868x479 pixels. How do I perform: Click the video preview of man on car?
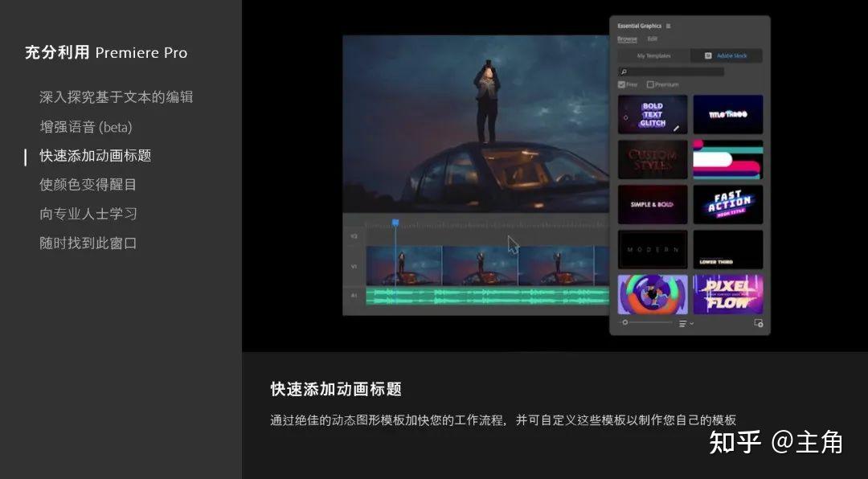pos(476,124)
